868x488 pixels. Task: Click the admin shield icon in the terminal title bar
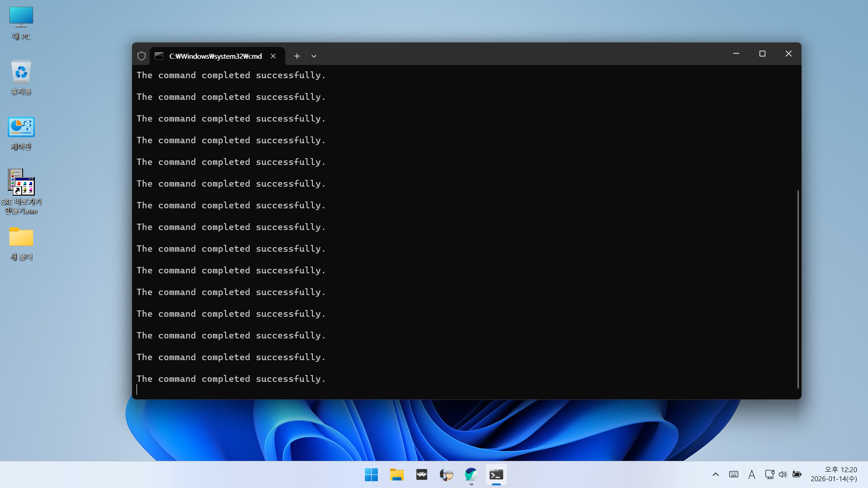click(142, 56)
